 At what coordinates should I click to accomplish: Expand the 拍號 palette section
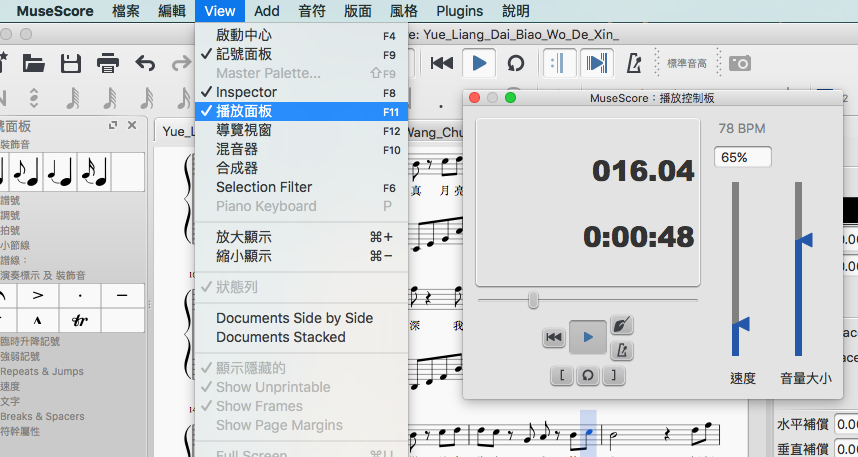[x=10, y=230]
